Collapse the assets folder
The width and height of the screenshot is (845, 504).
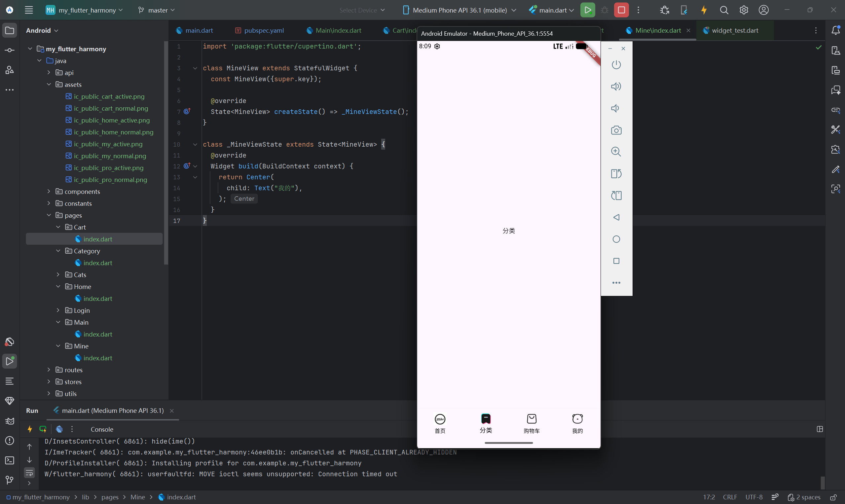pyautogui.click(x=49, y=85)
